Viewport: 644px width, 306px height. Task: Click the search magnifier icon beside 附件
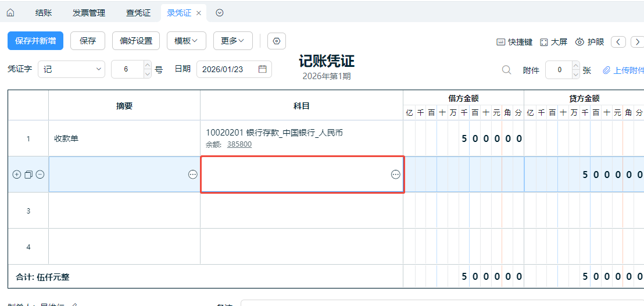[507, 70]
